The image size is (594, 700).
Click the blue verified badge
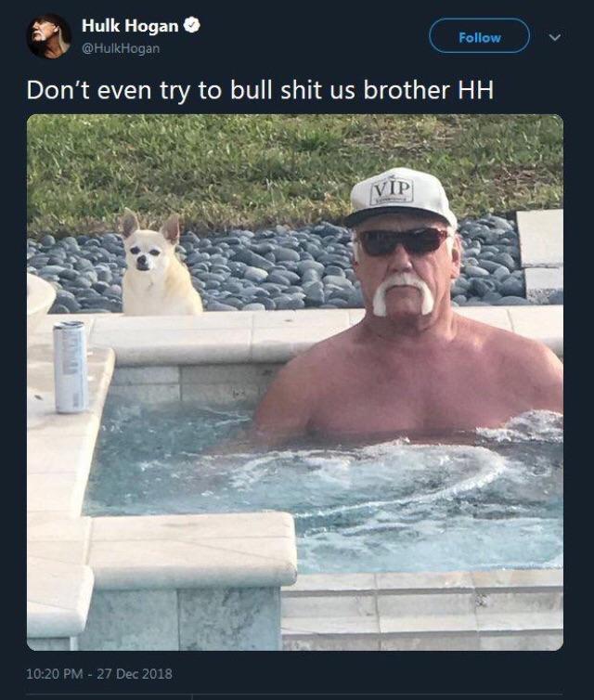click(x=193, y=25)
